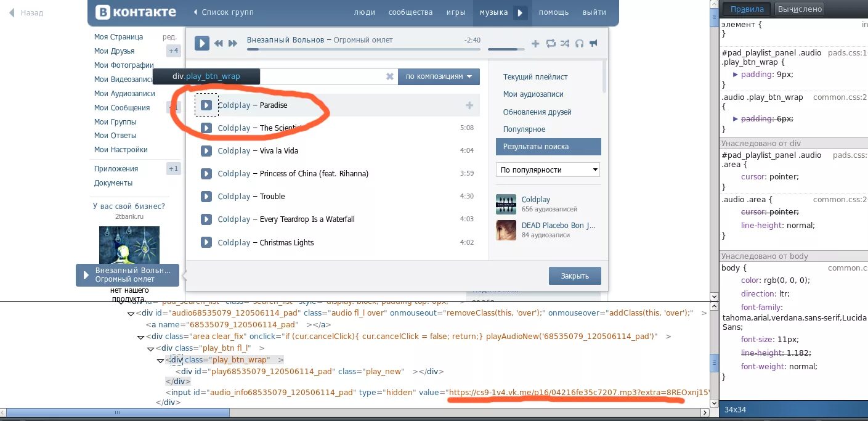Open the Coldplay group thumbnail
868x421 pixels.
tap(506, 204)
